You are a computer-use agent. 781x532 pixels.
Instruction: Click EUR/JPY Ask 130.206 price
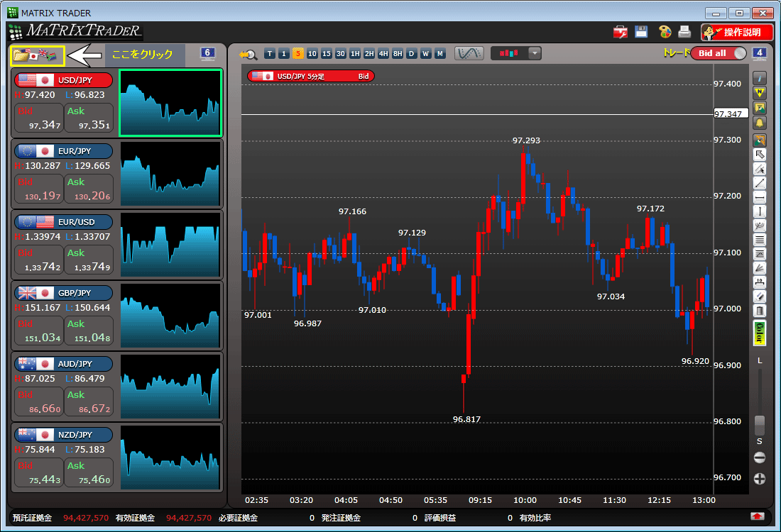click(89, 189)
